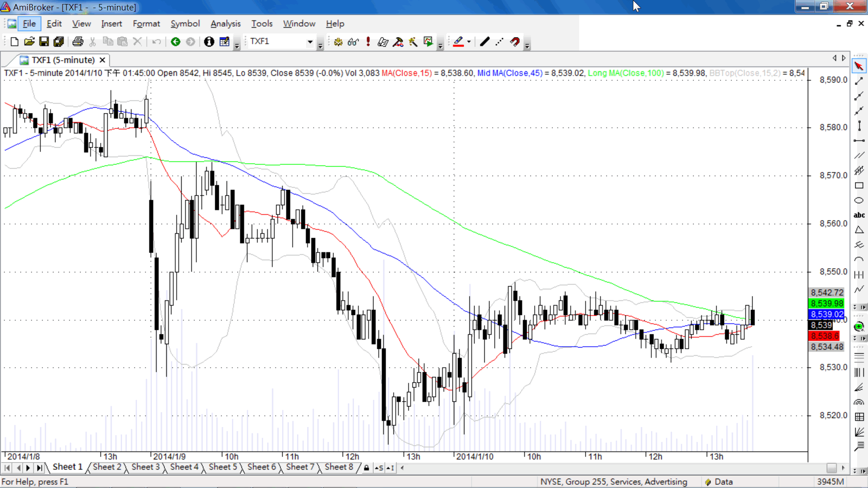Click the green Back arrow icon
This screenshot has height=488, width=868.
tap(175, 42)
